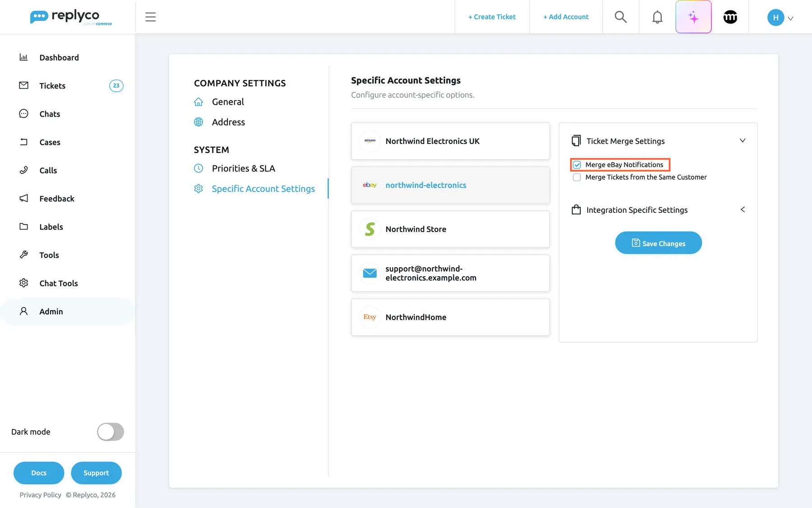Image resolution: width=812 pixels, height=508 pixels.
Task: Click the email envelope account icon
Action: click(x=370, y=273)
